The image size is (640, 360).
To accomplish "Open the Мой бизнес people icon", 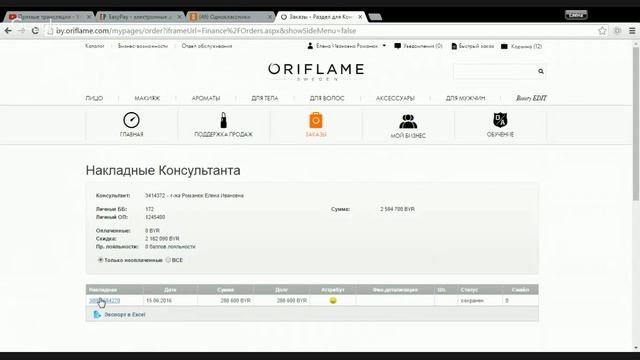I will tap(408, 121).
